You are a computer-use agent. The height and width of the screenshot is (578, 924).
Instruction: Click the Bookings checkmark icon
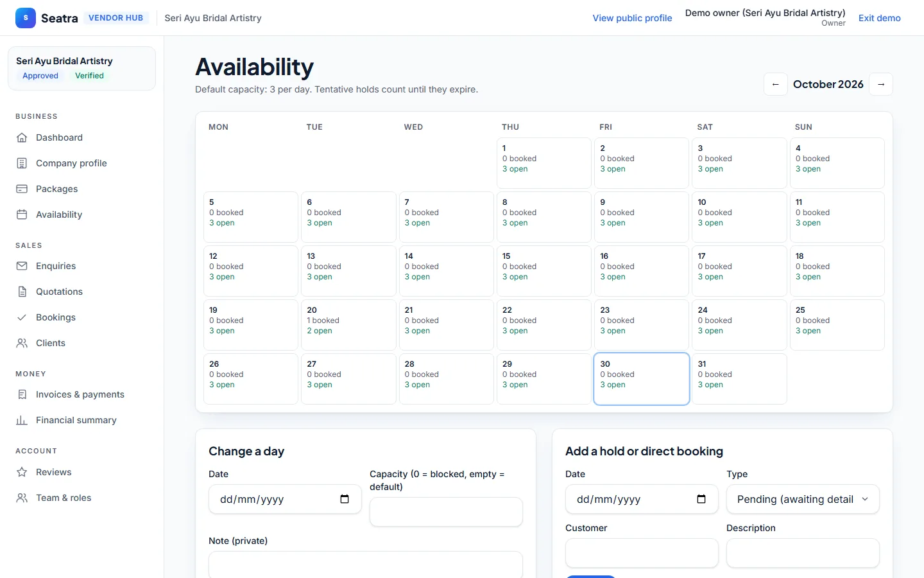pyautogui.click(x=22, y=317)
